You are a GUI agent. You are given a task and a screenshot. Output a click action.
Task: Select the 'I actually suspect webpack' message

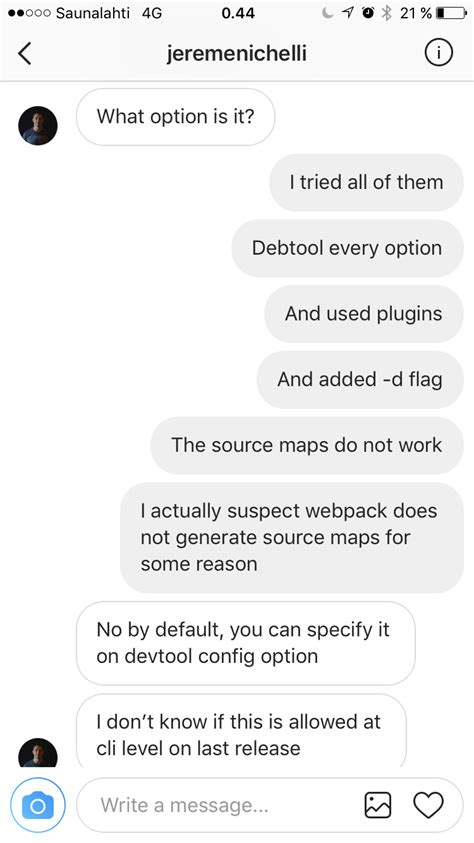tap(292, 537)
